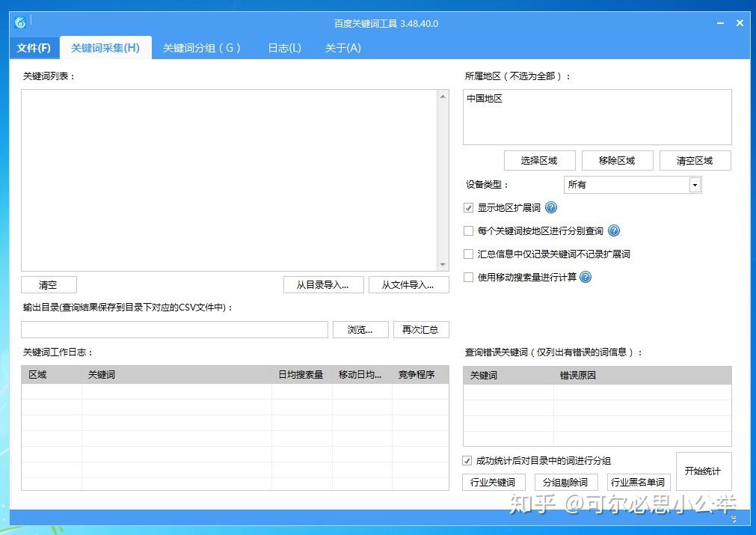
Task: Click 移除区域 button
Action: [x=617, y=161]
